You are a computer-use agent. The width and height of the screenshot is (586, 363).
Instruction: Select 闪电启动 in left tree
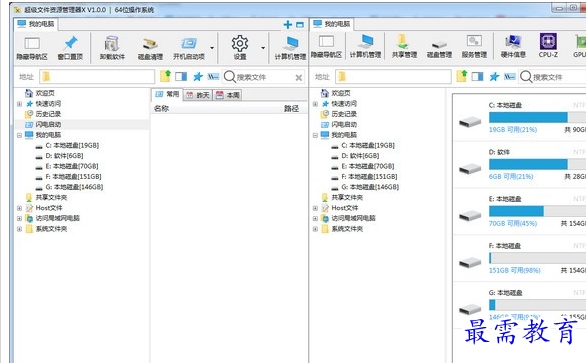pyautogui.click(x=43, y=124)
